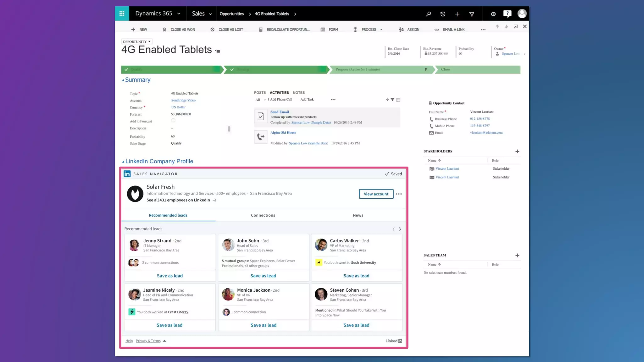This screenshot has height=362, width=644.
Task: Expand the Dynamics 365 dropdown
Action: click(x=179, y=14)
